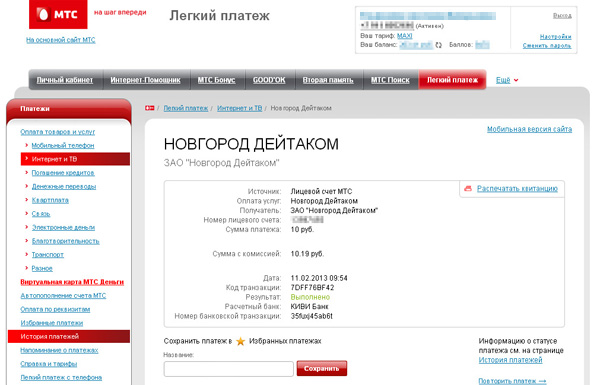Click the date 11.02.2013 09:54
This screenshot has height=385, width=600.
(x=319, y=278)
